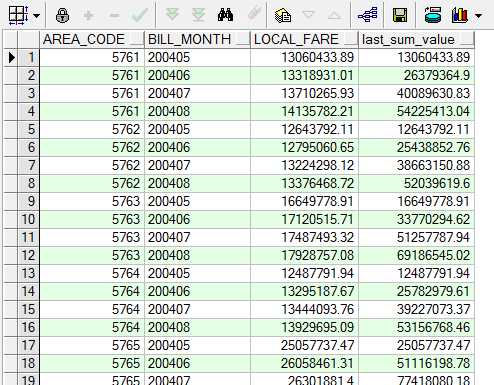The image size is (494, 385).
Task: Select row header number 10
Action: pos(29,219)
